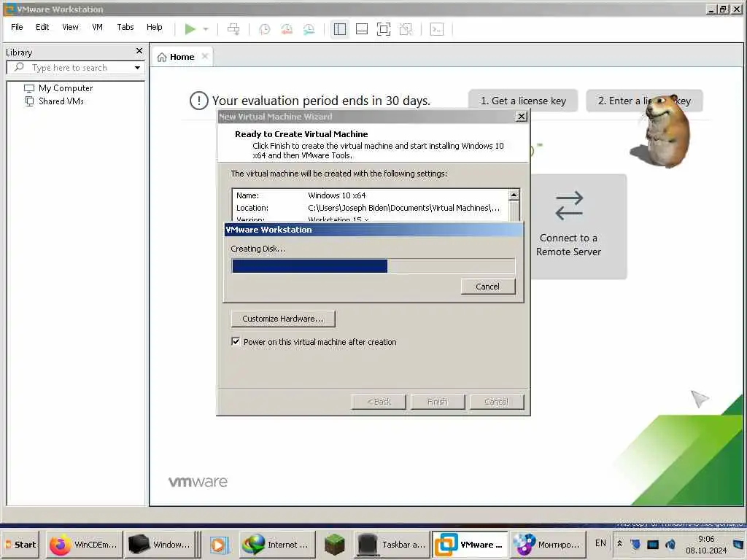This screenshot has width=747, height=560.
Task: Click the 2. Enter a license key button
Action: pyautogui.click(x=644, y=101)
